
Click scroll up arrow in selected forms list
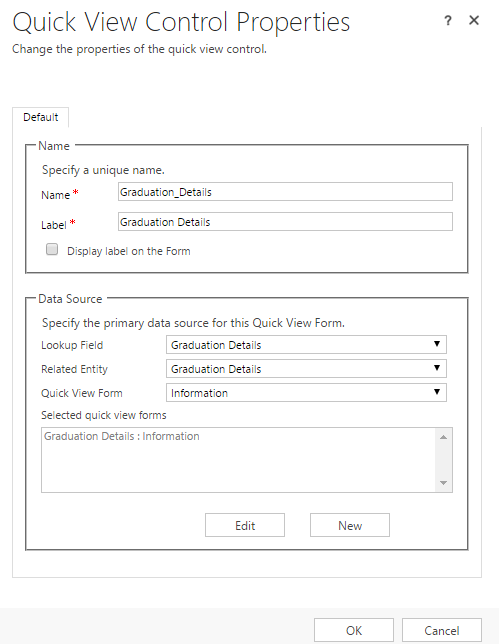click(443, 437)
